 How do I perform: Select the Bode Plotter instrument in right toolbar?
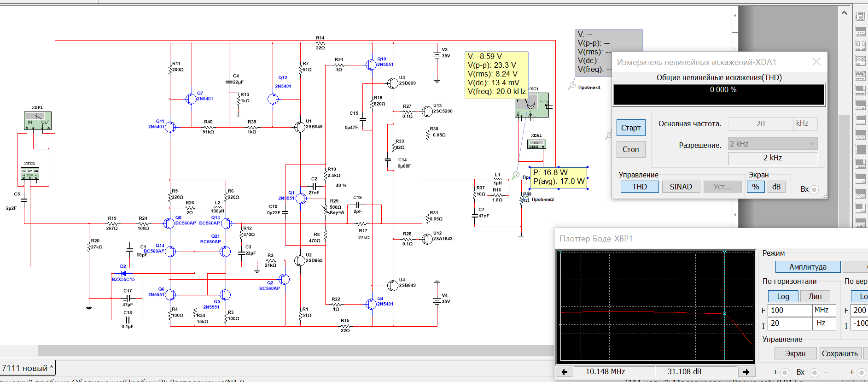(x=860, y=90)
